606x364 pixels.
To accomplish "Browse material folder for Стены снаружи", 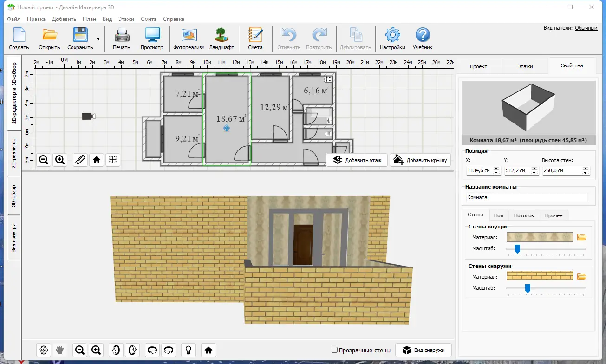I will pyautogui.click(x=581, y=277).
